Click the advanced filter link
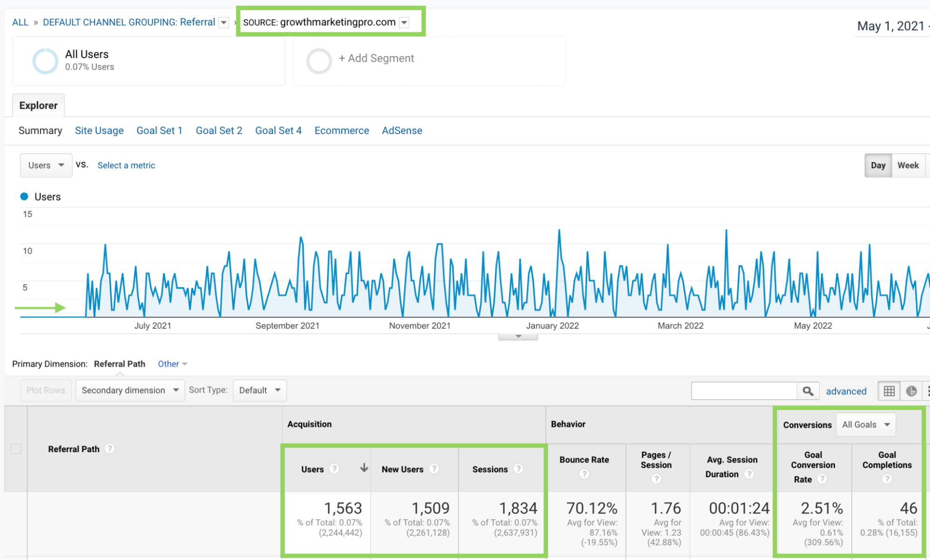 pyautogui.click(x=846, y=391)
